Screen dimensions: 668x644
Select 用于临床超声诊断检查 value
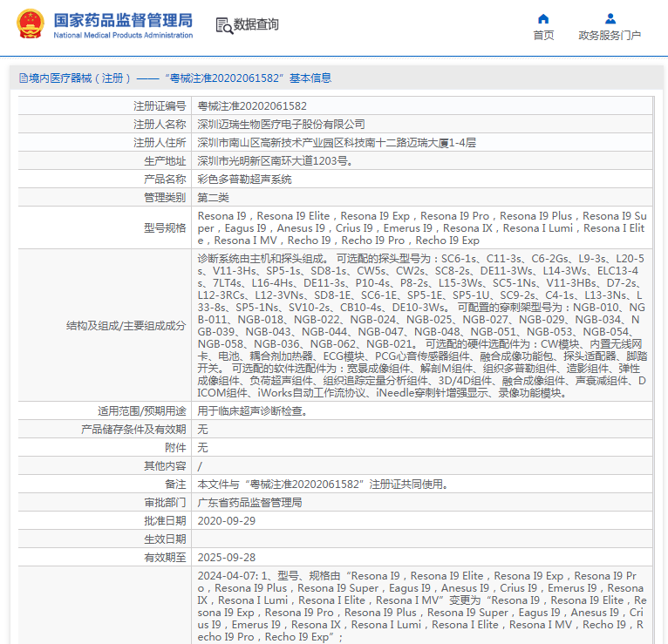pos(253,411)
